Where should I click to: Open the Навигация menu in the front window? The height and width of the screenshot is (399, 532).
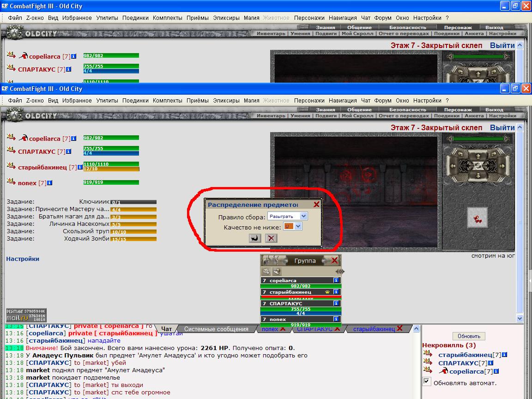[x=343, y=100]
